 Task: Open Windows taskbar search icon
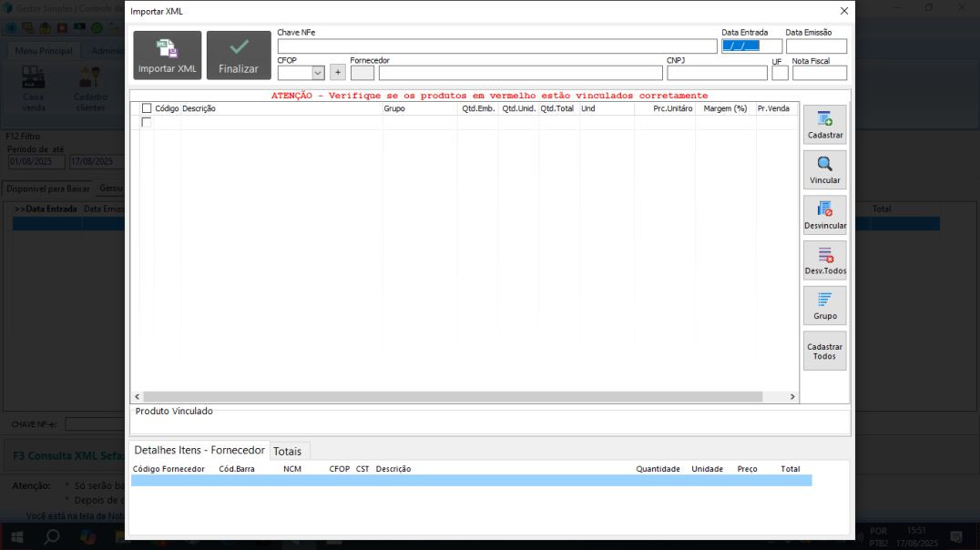pos(52,536)
